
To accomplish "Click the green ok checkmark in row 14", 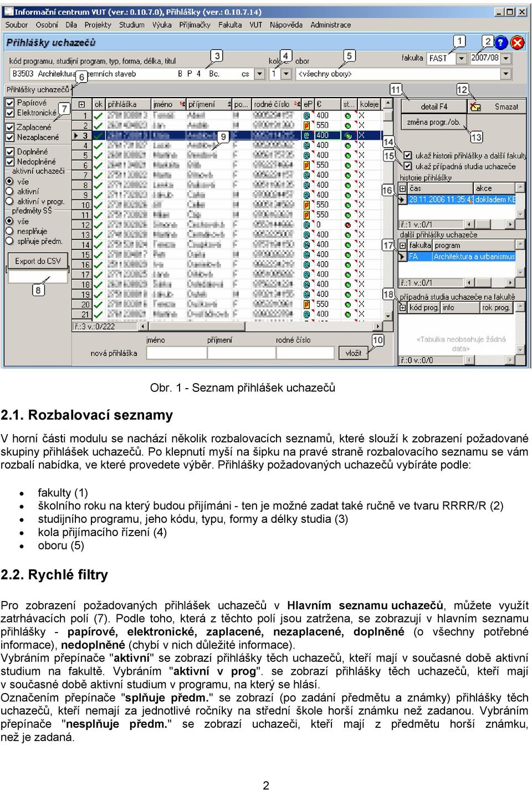I will click(99, 244).
